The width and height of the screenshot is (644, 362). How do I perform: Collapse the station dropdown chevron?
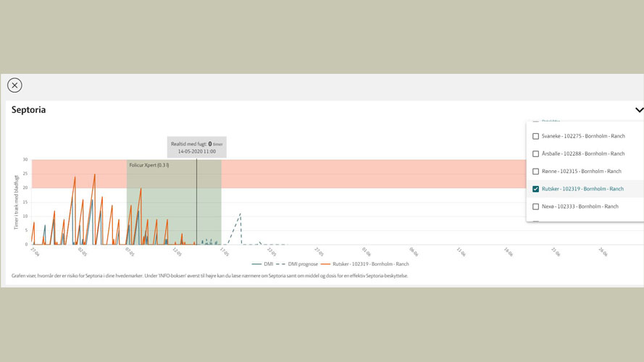point(639,110)
